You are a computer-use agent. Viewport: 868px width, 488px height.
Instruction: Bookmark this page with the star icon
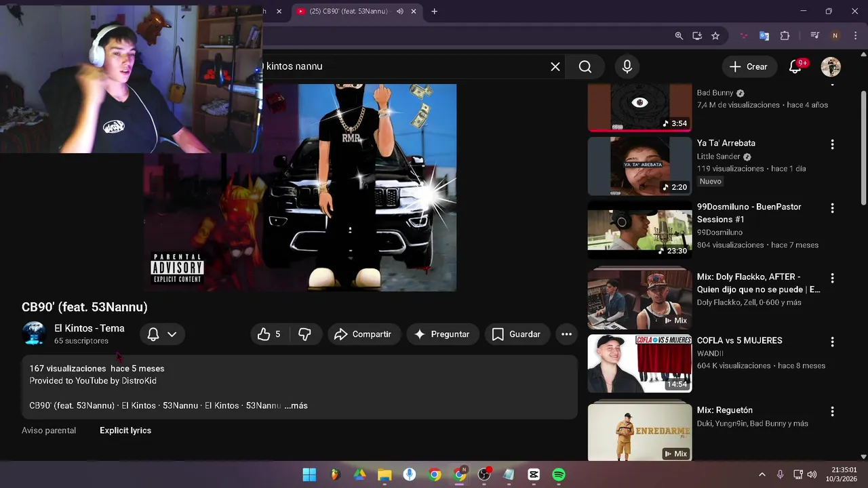point(715,36)
